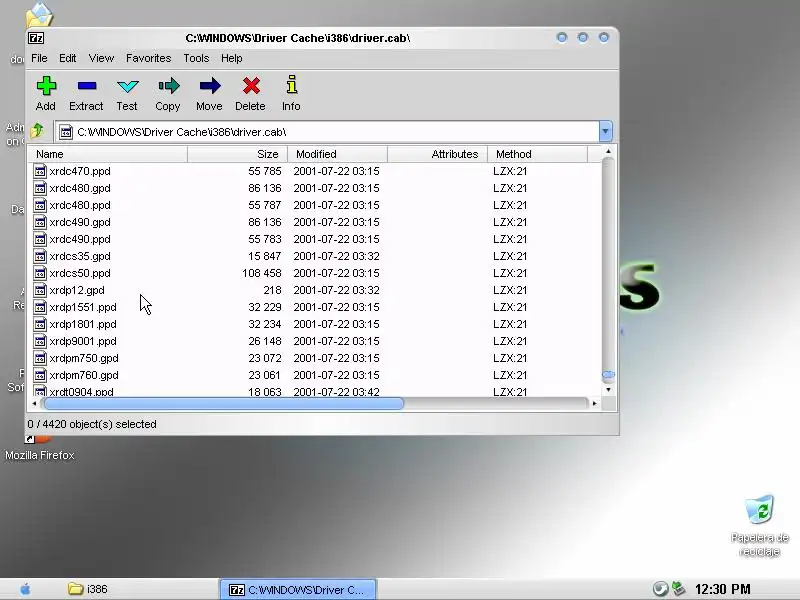Click the Add green plus icon
The width and height of the screenshot is (800, 600).
46,86
